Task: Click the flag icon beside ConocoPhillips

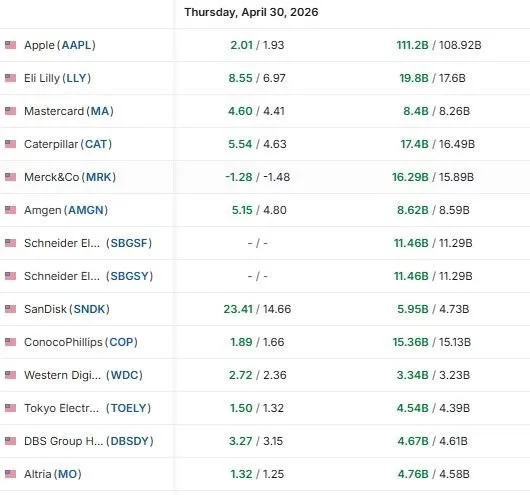Action: point(10,342)
